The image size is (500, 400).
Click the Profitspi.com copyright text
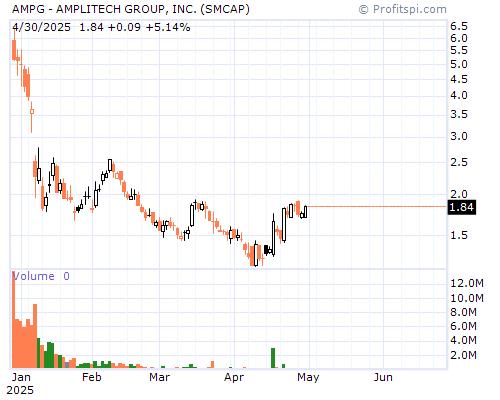point(403,9)
